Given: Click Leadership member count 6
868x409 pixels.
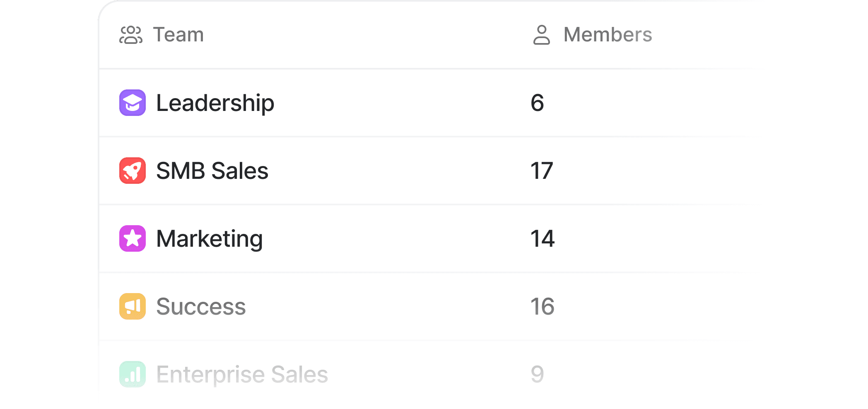Looking at the screenshot, I should pyautogui.click(x=537, y=103).
